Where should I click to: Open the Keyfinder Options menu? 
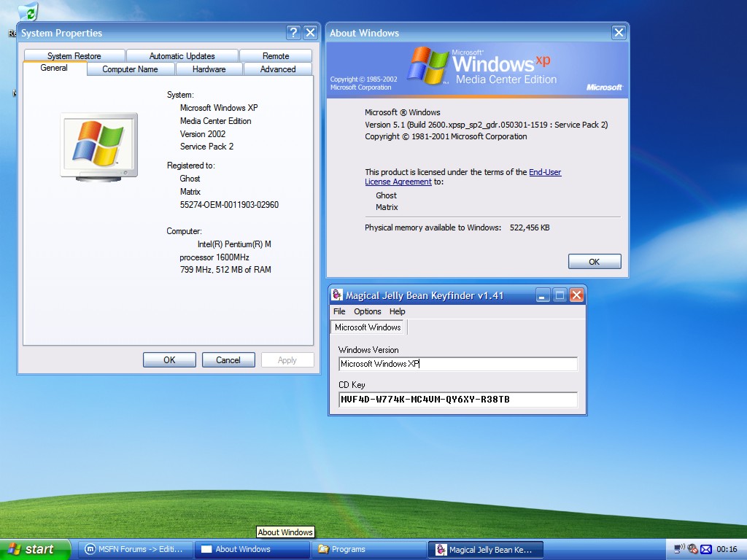(368, 311)
